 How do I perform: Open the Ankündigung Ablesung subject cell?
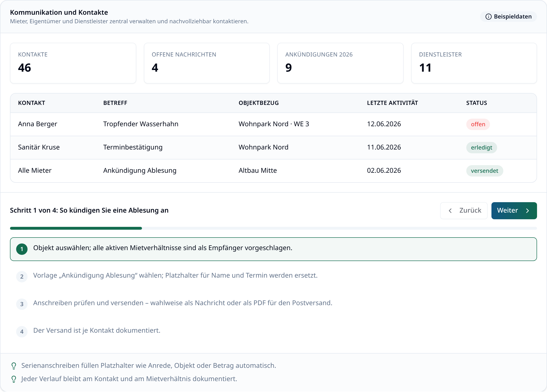tap(140, 171)
